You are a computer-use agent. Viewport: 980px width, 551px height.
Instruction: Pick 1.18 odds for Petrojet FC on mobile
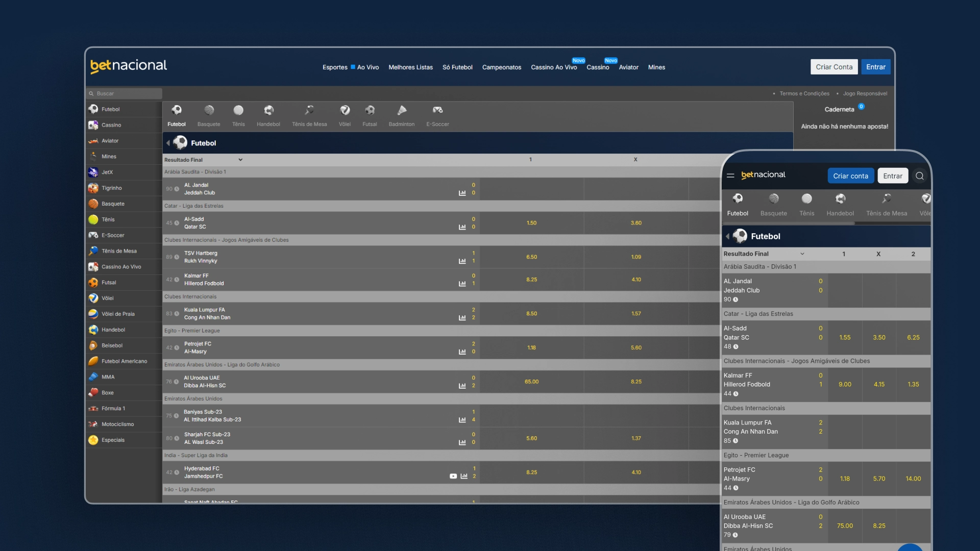tap(845, 479)
